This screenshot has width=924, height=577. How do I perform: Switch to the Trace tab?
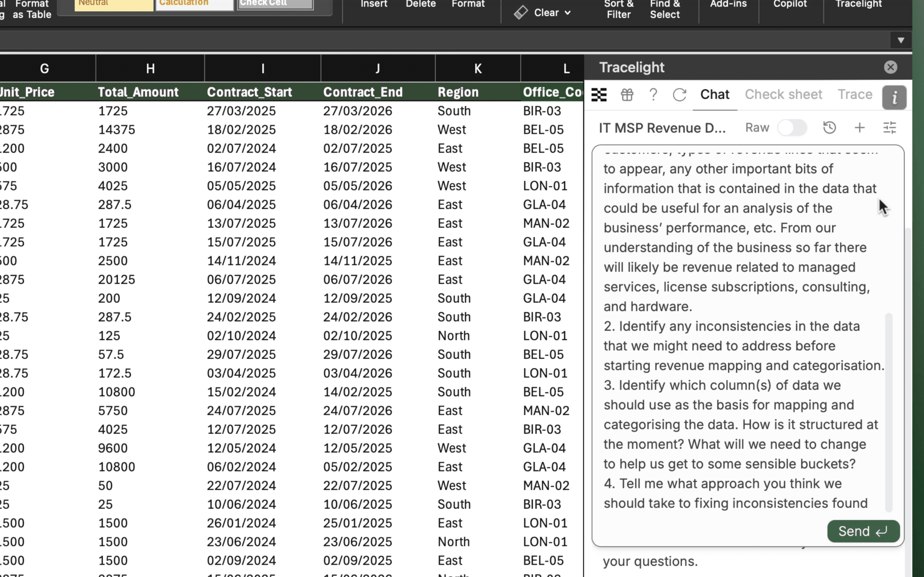(x=855, y=94)
